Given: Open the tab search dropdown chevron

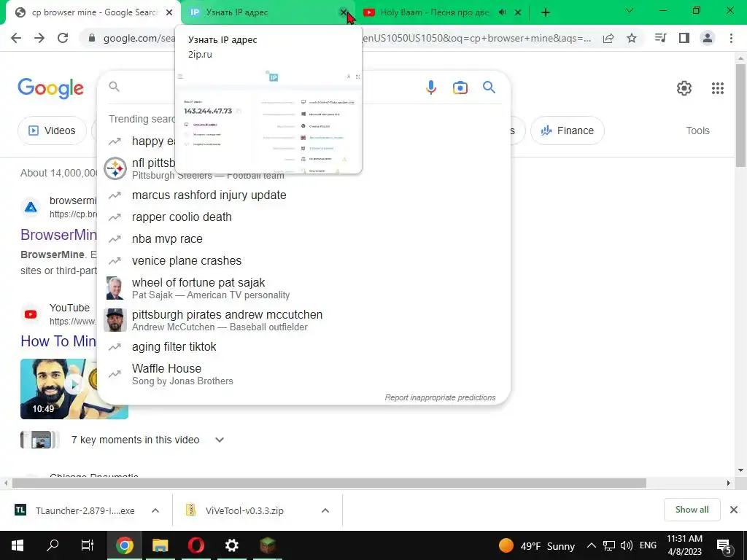Looking at the screenshot, I should [630, 10].
